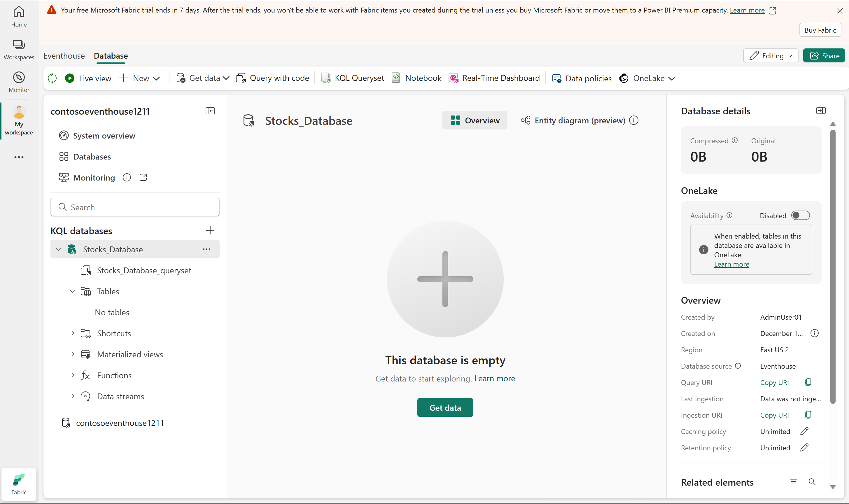Open KQL Queryset from the toolbar
849x504 pixels.
click(353, 78)
